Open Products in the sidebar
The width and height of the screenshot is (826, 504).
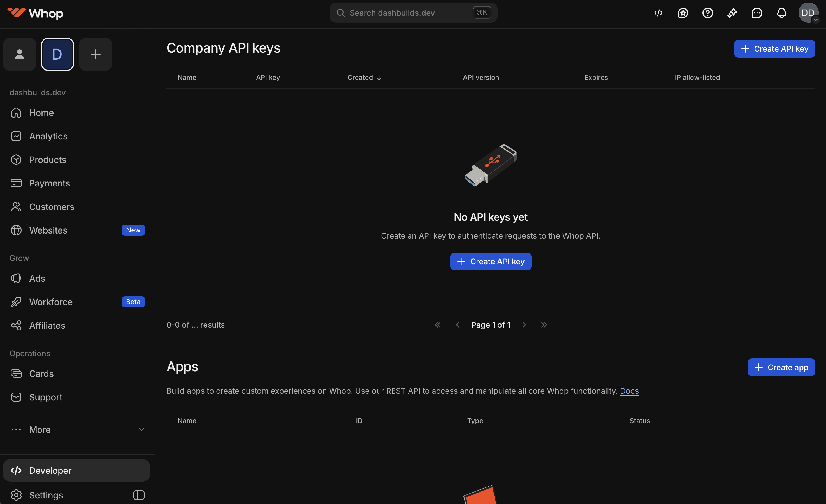pyautogui.click(x=76, y=160)
